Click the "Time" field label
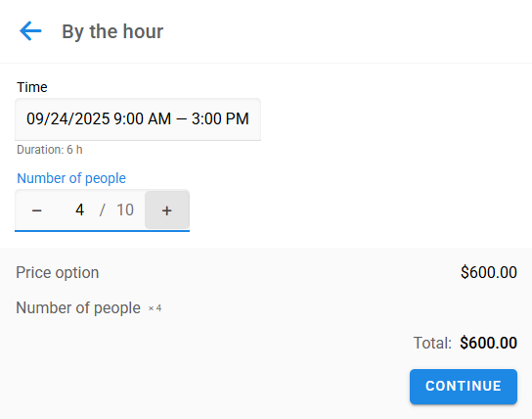Screen dimensions: 532x419 click(32, 87)
